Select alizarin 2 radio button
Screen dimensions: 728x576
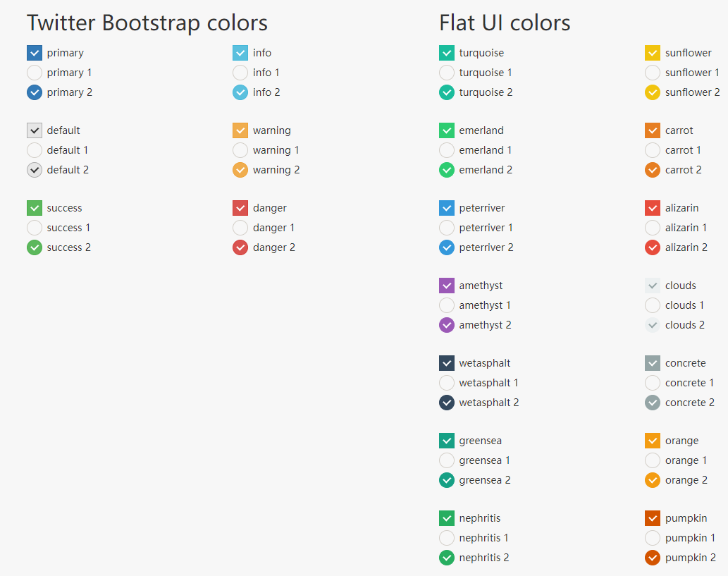click(x=653, y=247)
